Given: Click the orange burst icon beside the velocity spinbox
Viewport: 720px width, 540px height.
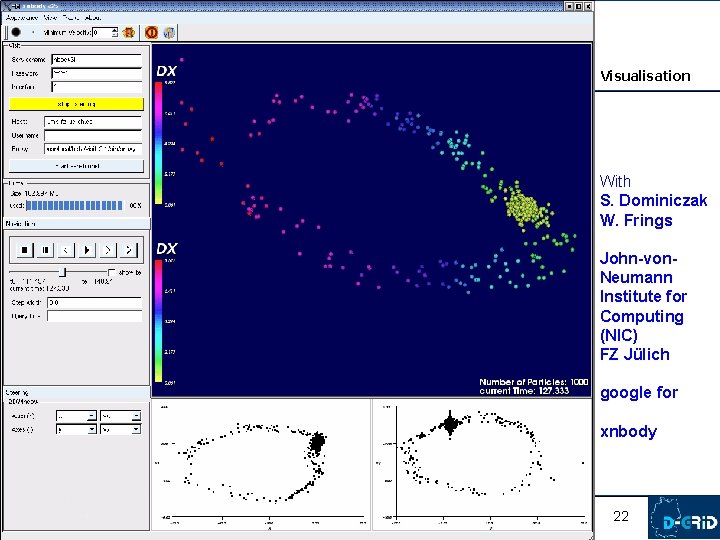Looking at the screenshot, I should click(x=129, y=32).
